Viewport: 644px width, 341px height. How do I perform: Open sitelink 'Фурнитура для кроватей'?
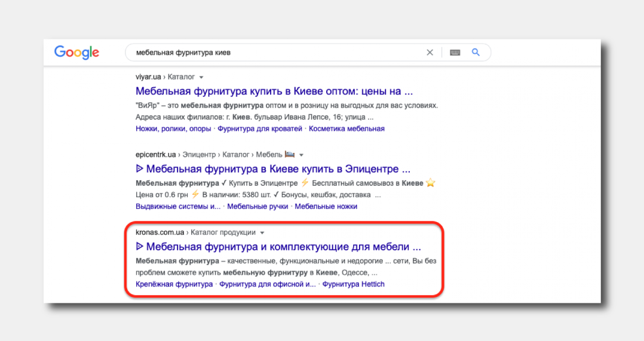pos(260,129)
